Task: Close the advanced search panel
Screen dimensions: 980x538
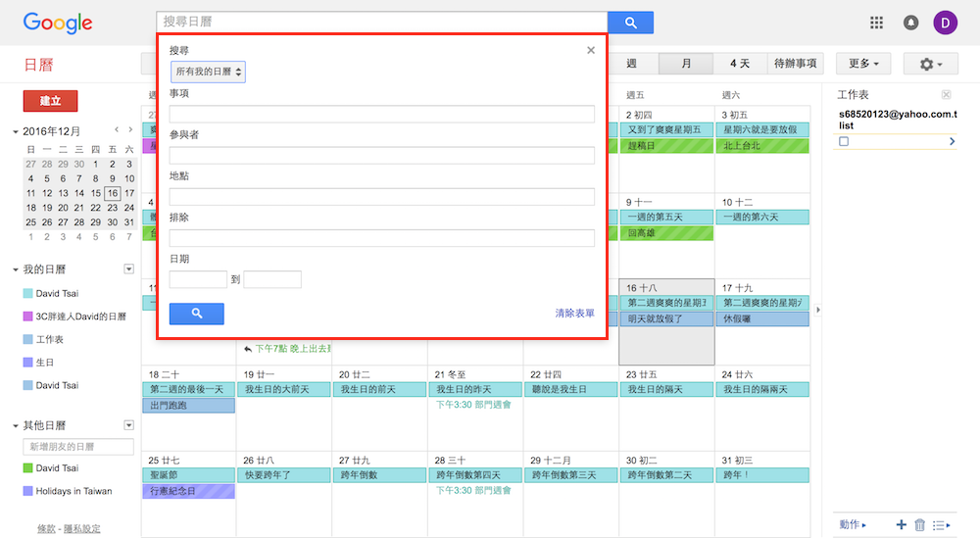Action: click(590, 50)
